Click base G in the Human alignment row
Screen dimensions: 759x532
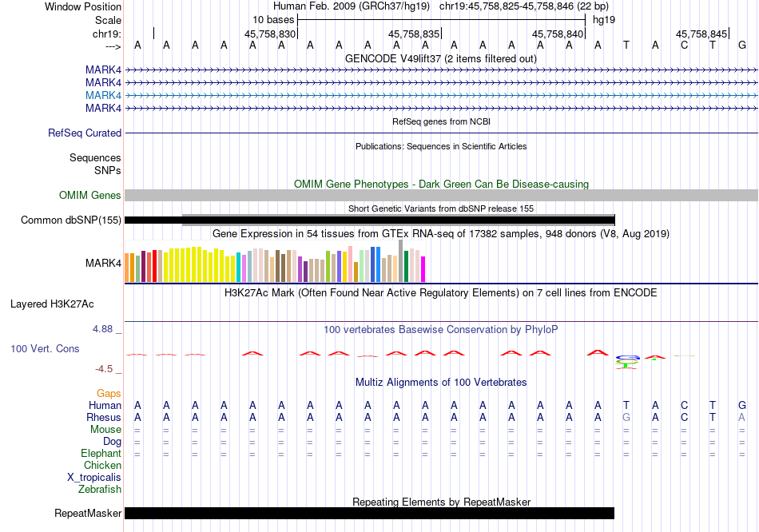[742, 405]
